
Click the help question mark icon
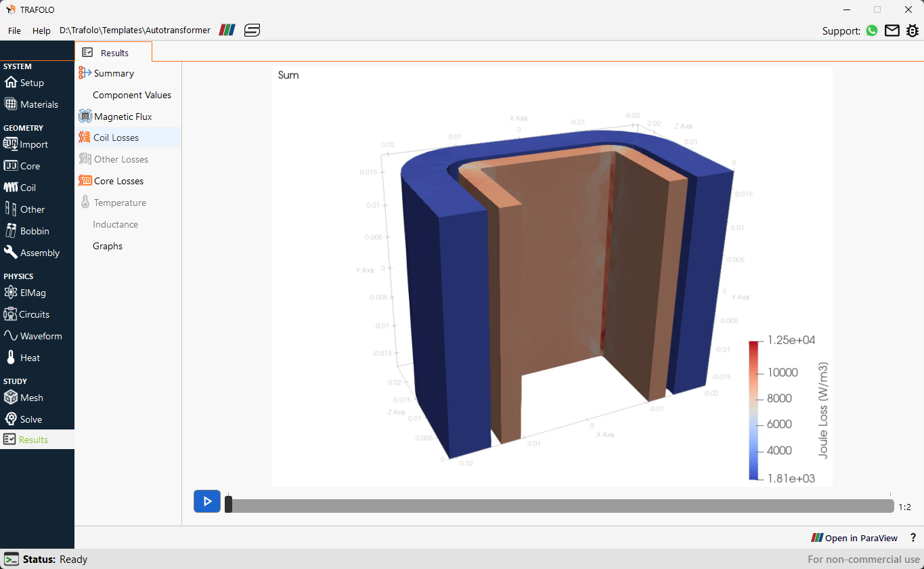(x=913, y=538)
